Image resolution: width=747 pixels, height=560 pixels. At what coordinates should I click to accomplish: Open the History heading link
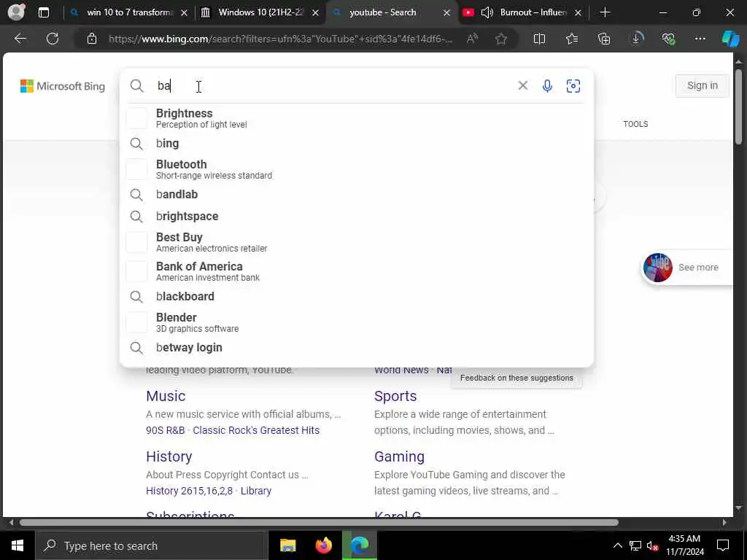click(169, 456)
